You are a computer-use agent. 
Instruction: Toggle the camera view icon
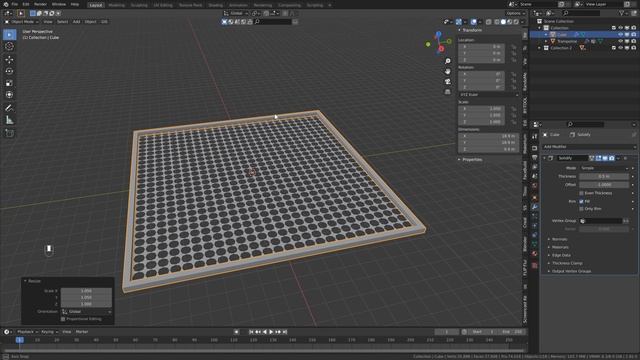[x=448, y=82]
